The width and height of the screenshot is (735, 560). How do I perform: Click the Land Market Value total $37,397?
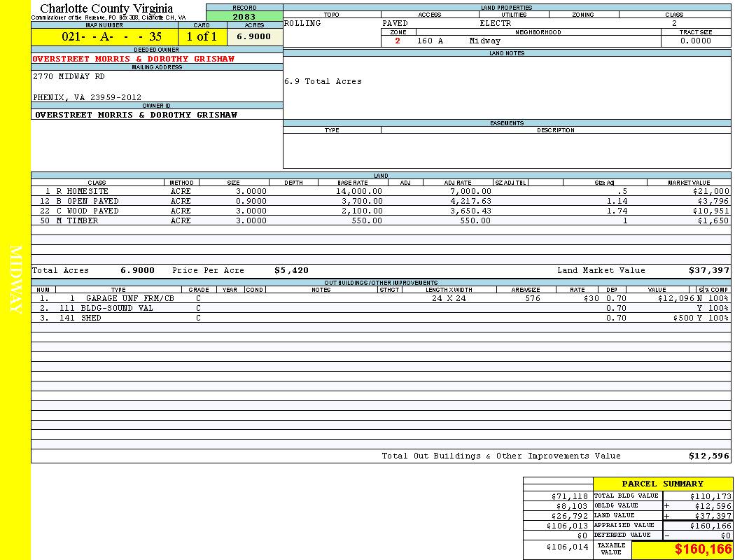[708, 270]
